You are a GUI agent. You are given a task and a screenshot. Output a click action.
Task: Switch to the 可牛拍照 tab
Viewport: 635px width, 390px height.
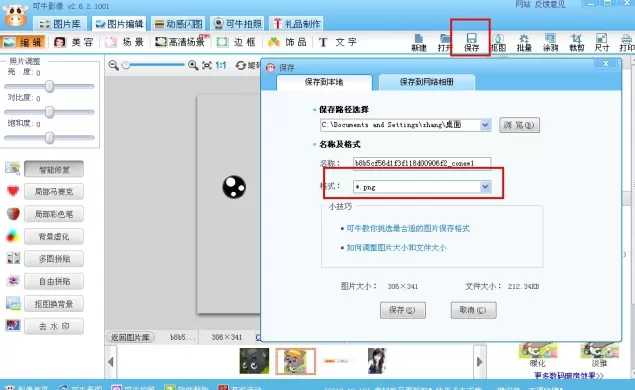tap(237, 24)
